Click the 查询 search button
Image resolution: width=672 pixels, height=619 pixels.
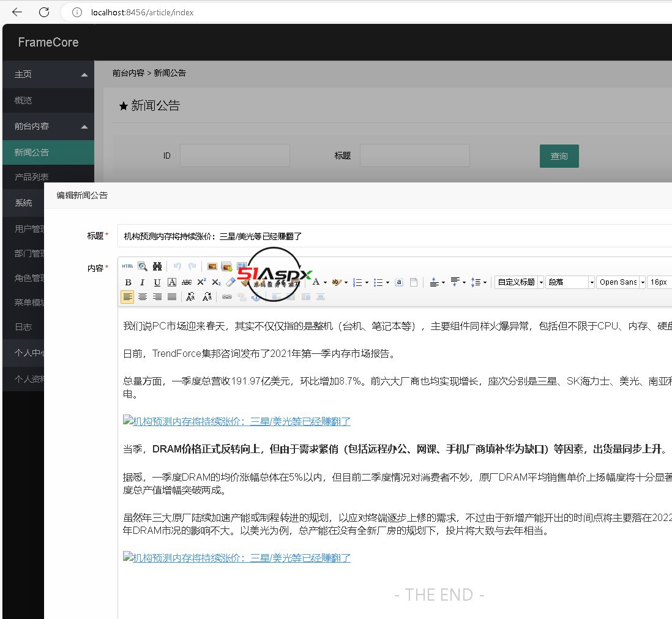(x=559, y=156)
